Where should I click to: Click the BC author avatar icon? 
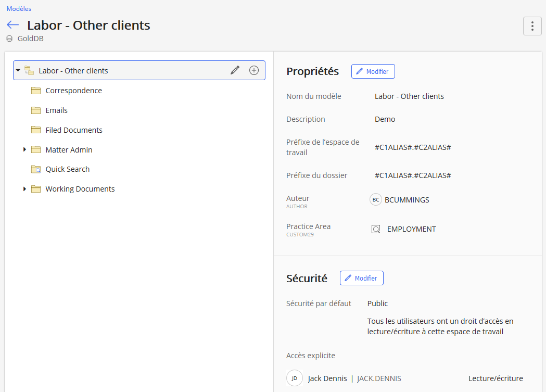pyautogui.click(x=376, y=200)
